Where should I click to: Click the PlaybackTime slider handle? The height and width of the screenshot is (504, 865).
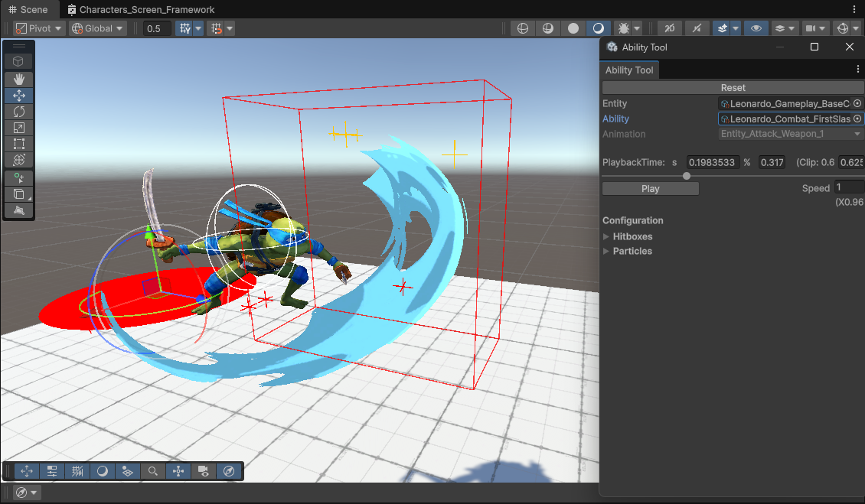click(687, 176)
